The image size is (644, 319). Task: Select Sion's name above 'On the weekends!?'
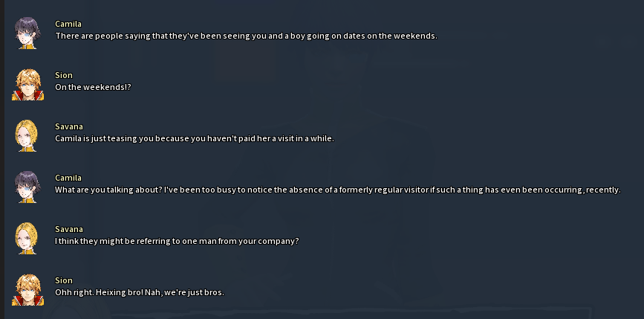pyautogui.click(x=64, y=75)
